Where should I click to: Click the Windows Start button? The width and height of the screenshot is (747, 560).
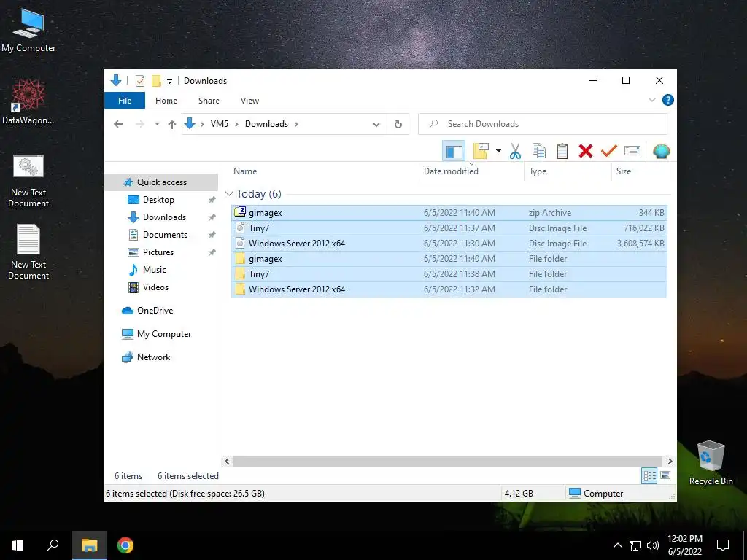click(18, 545)
